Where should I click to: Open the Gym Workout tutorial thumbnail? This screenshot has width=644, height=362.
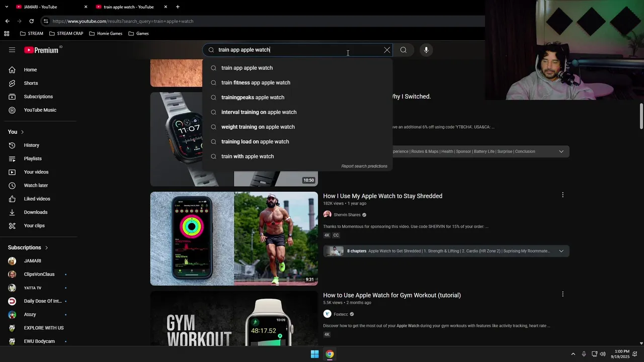(x=234, y=319)
